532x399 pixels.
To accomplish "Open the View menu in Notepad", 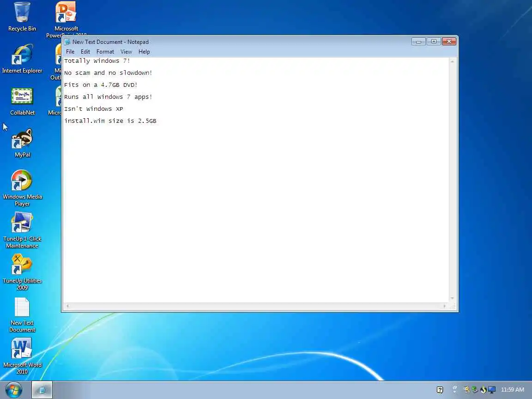I will pyautogui.click(x=126, y=52).
